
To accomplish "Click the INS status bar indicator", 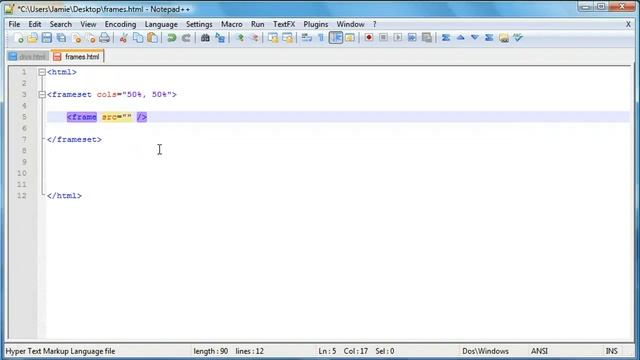I will click(611, 351).
